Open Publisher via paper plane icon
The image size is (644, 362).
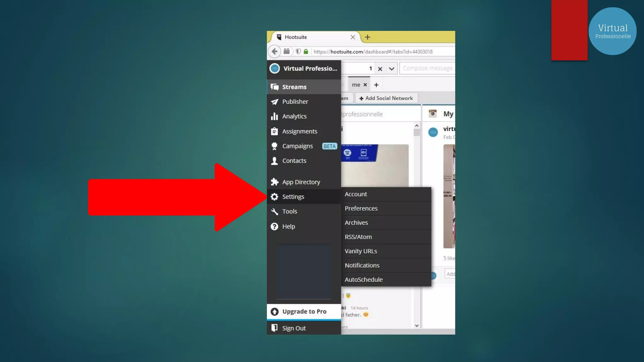275,102
